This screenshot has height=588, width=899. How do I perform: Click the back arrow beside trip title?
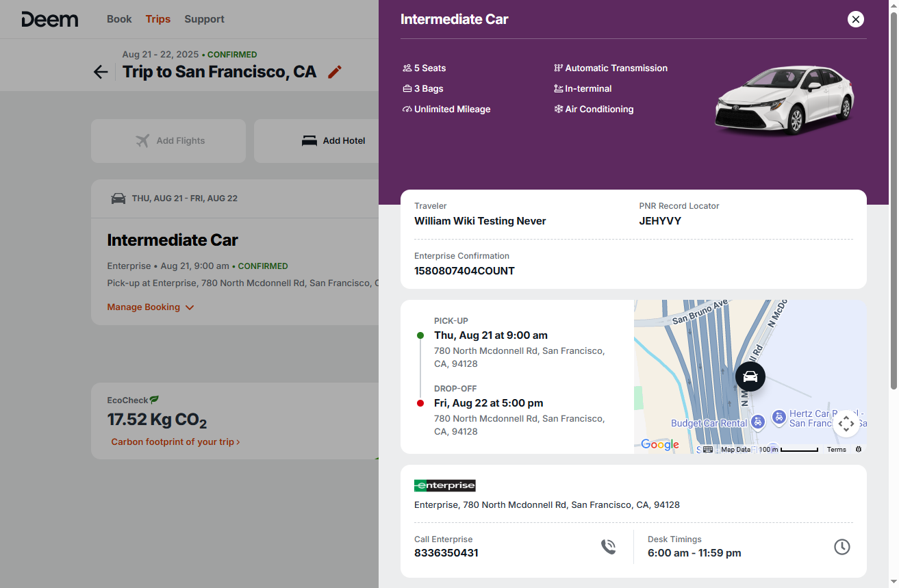point(101,72)
